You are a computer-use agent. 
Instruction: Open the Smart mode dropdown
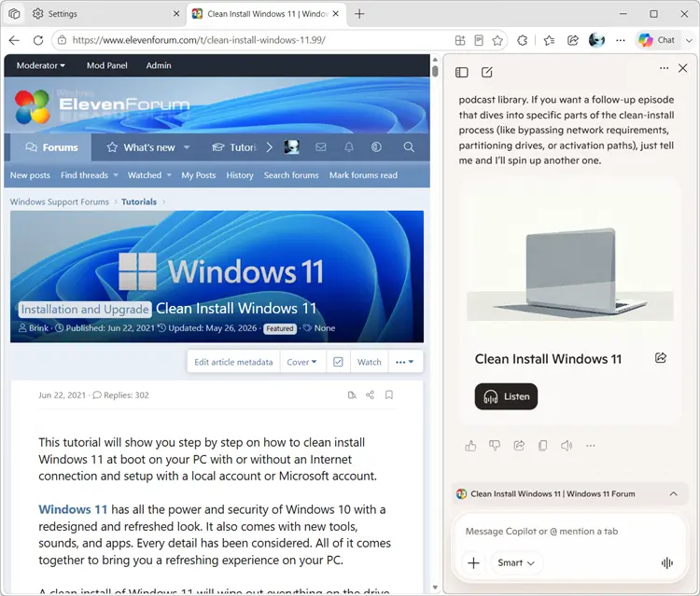(516, 563)
